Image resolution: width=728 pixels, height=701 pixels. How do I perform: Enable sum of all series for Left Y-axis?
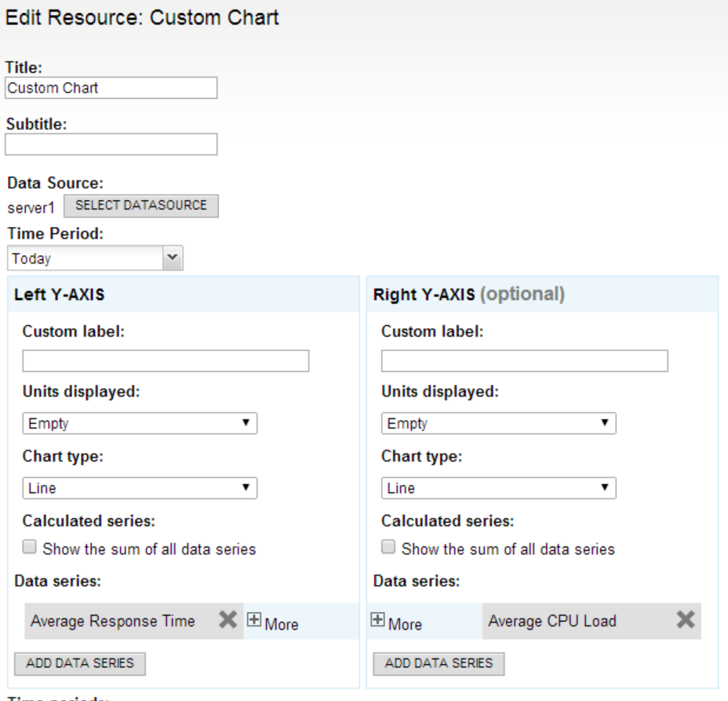31,549
